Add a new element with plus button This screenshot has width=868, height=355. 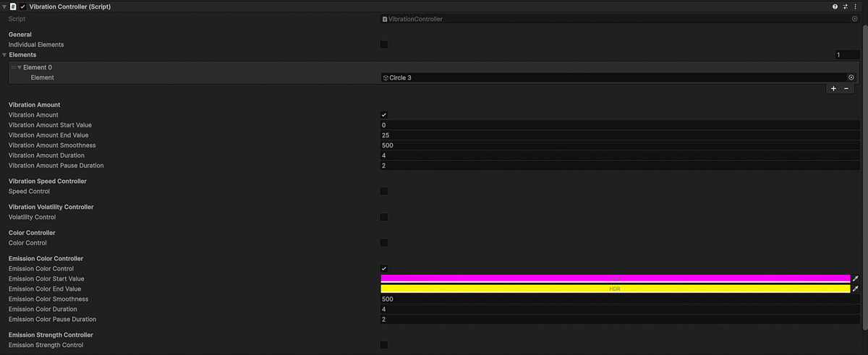pos(833,89)
